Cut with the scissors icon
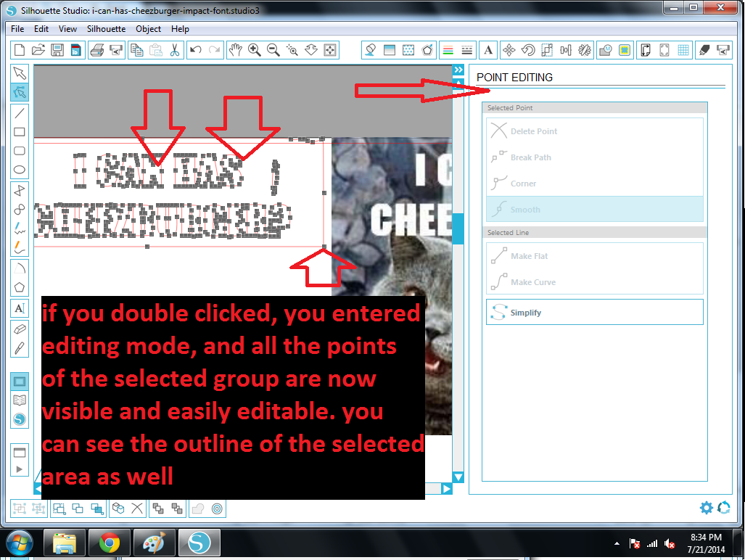The image size is (745, 560). click(175, 50)
